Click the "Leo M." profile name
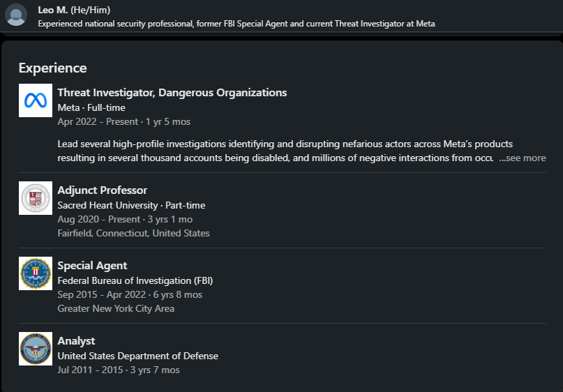 tap(53, 10)
